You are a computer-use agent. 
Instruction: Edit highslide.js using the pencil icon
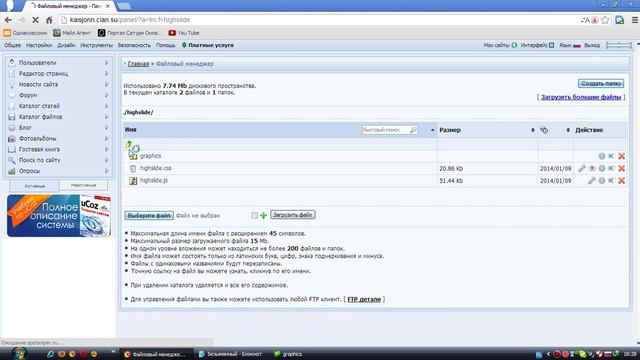pyautogui.click(x=591, y=180)
